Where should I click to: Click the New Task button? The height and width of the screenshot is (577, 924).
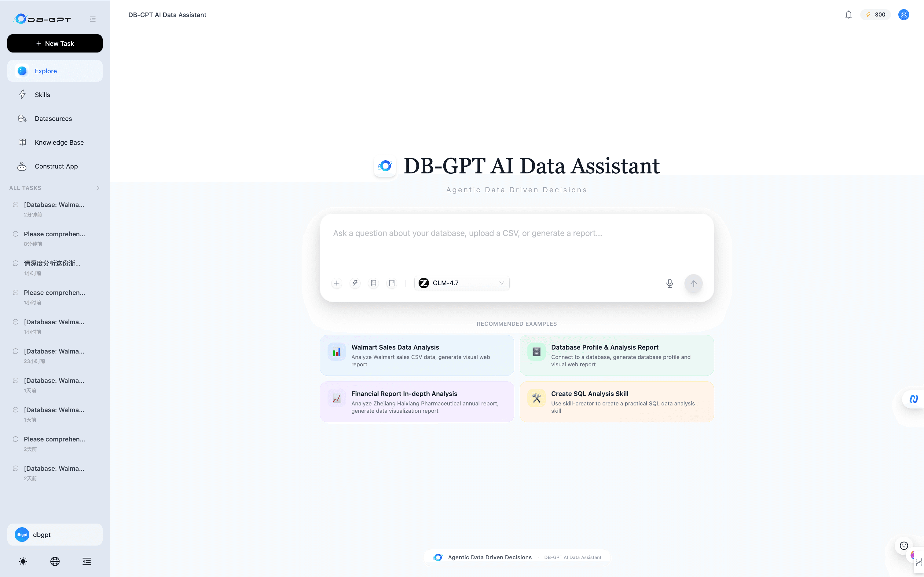tap(55, 43)
